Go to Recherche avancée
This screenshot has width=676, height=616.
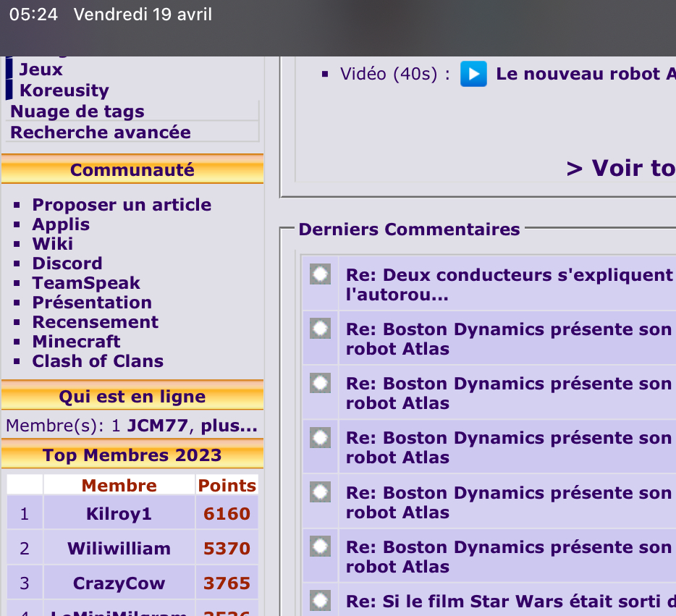pos(100,132)
